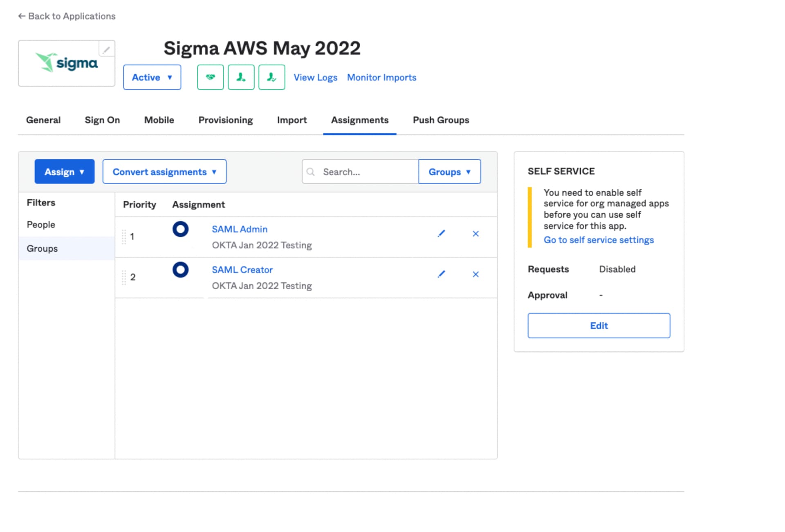Remove the SAML Creator assignment

click(x=475, y=274)
